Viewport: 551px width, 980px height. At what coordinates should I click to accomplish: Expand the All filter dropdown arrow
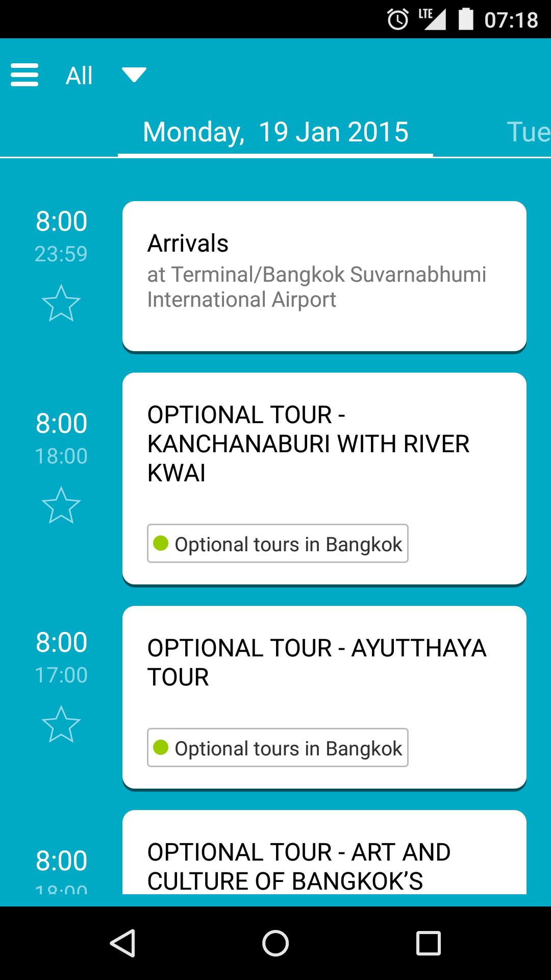[x=134, y=75]
